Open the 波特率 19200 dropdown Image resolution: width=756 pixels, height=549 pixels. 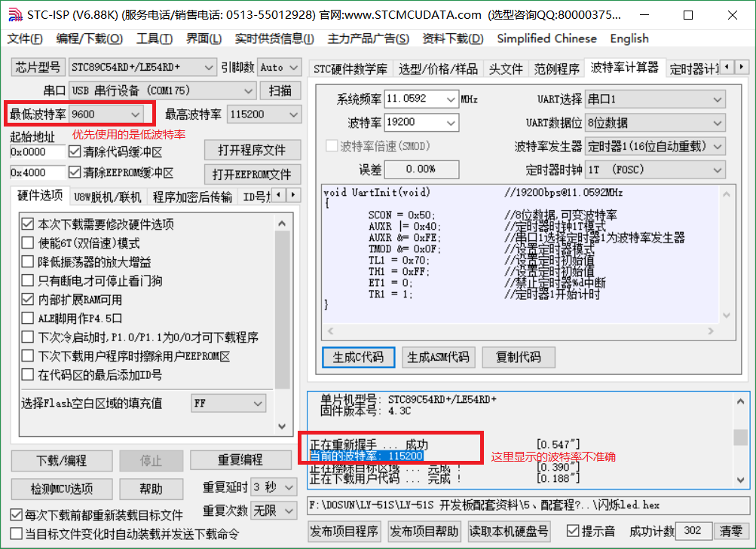[x=421, y=122]
